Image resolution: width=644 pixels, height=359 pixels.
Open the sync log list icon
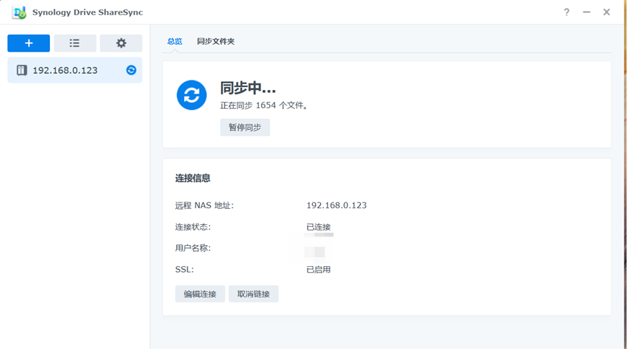coord(75,44)
